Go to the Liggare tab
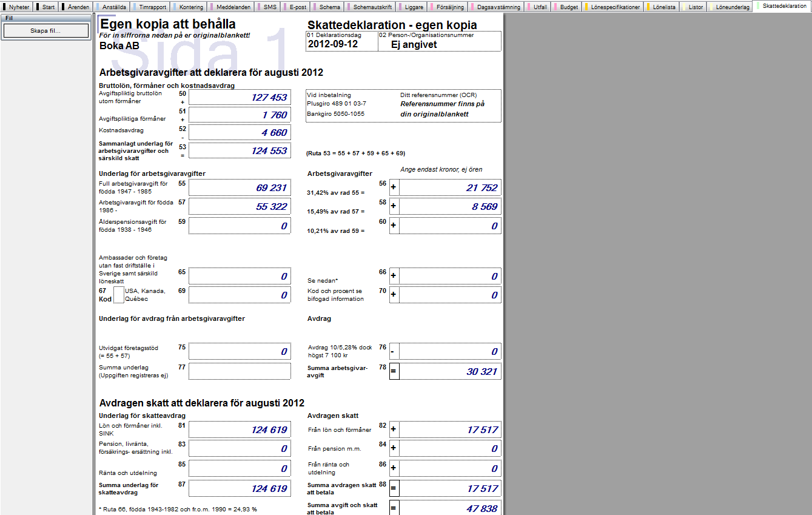 pos(412,7)
